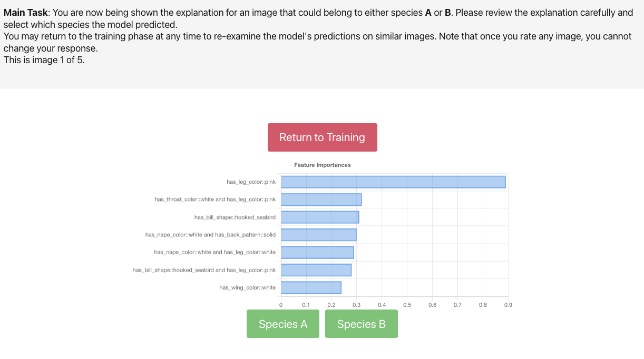The width and height of the screenshot is (644, 359).
Task: Click the 'This is image 1 of 5' text
Action: click(44, 60)
